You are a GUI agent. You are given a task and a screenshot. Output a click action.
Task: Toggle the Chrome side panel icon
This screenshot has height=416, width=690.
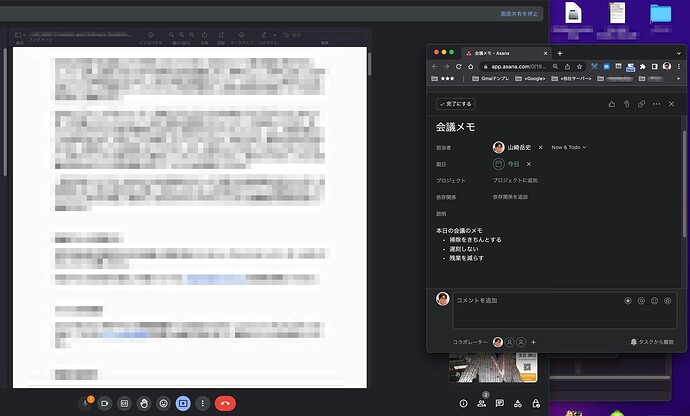[654, 66]
